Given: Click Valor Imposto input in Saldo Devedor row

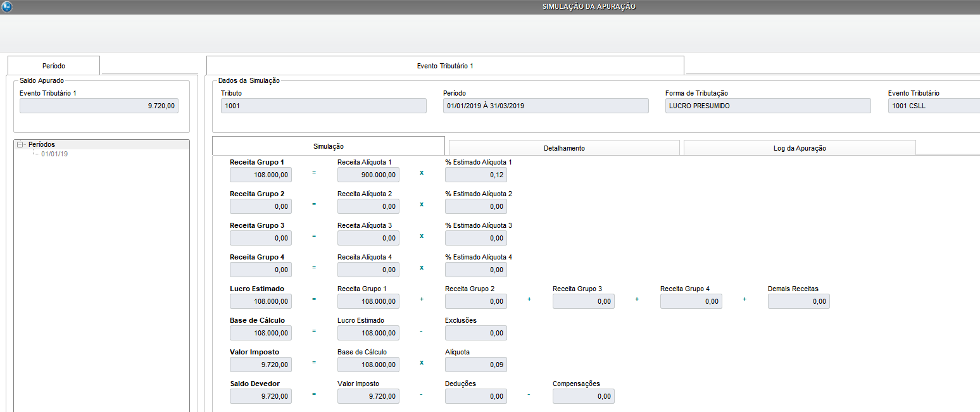Looking at the screenshot, I should [x=368, y=396].
